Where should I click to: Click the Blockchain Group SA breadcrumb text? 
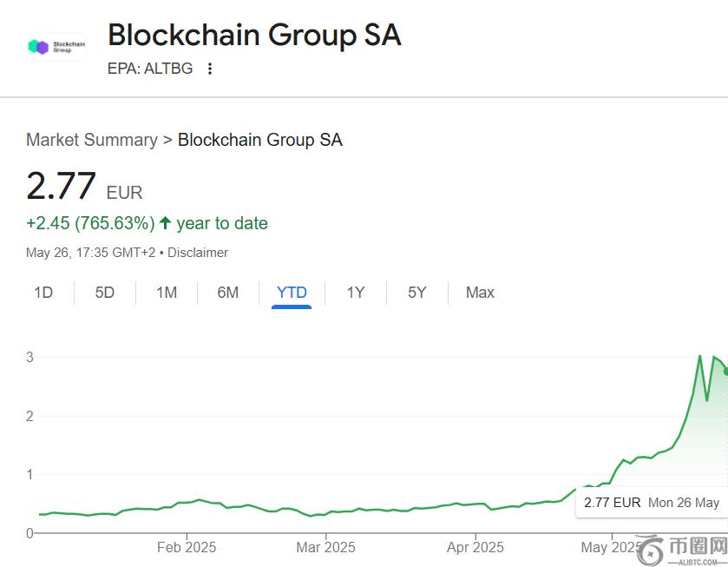(x=260, y=140)
